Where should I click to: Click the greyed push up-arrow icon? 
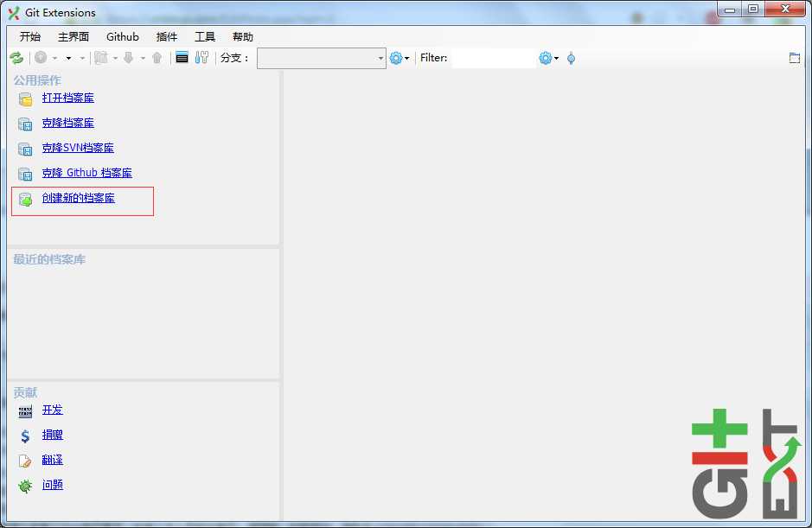click(x=157, y=57)
